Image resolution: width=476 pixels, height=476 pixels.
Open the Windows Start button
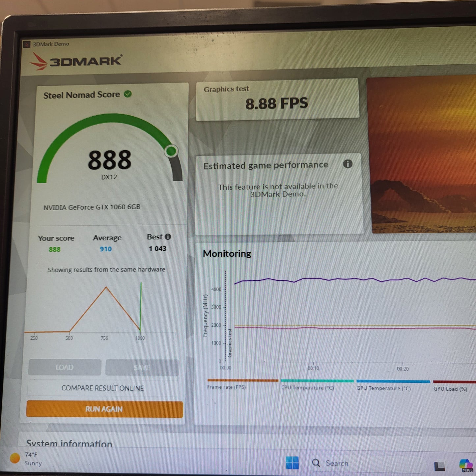(292, 463)
